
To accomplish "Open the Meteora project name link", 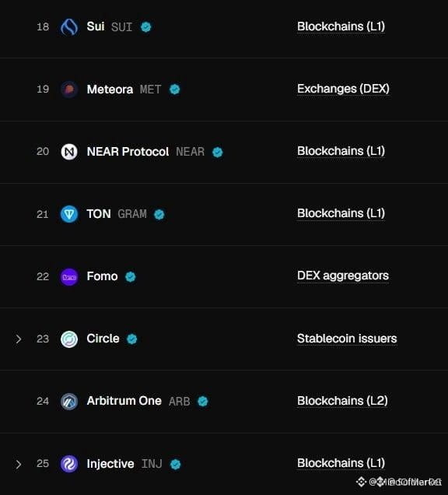I will pos(110,90).
